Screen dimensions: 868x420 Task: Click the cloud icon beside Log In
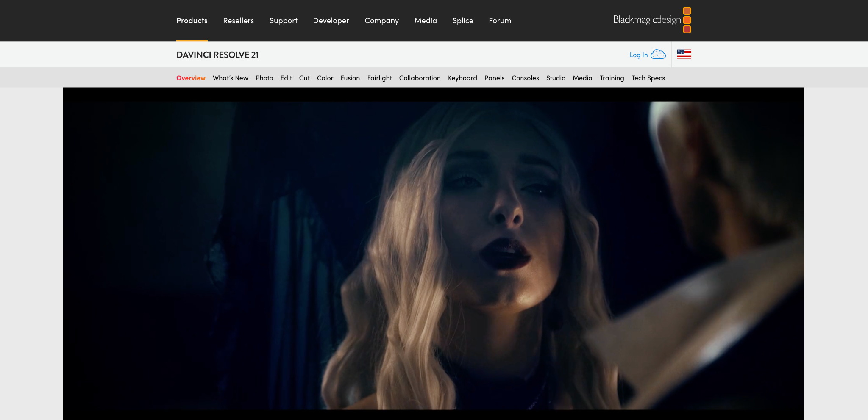658,54
